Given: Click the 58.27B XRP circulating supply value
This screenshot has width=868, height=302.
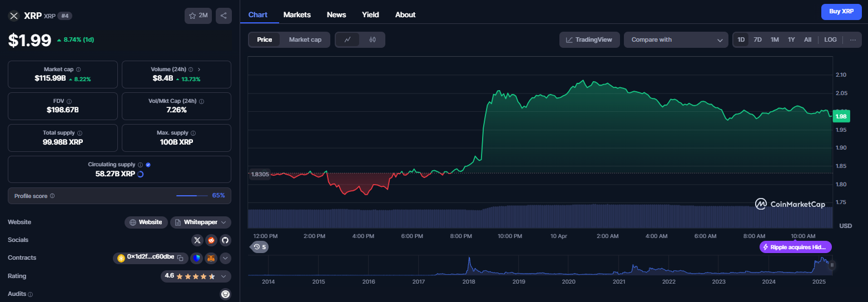Looking at the screenshot, I should click(x=115, y=174).
